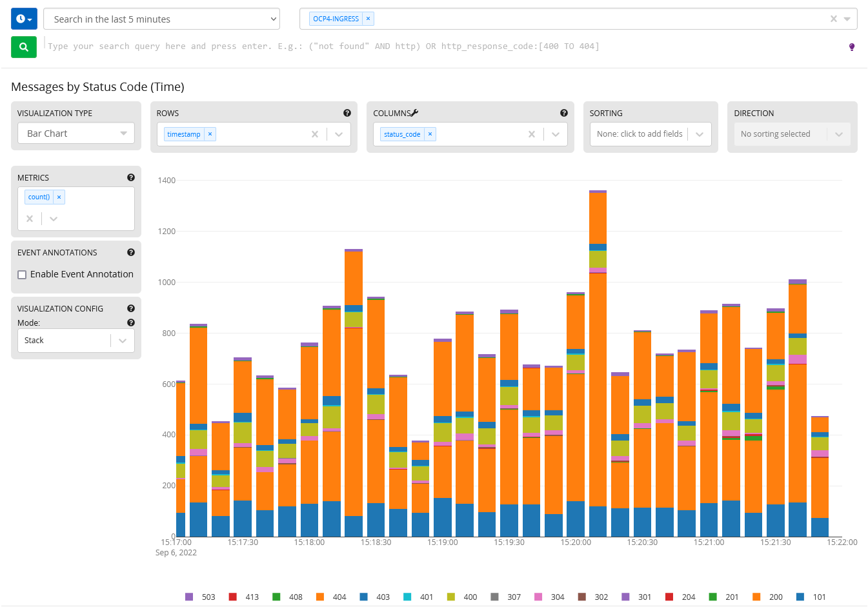Click Event Annotations help icon

coord(131,253)
